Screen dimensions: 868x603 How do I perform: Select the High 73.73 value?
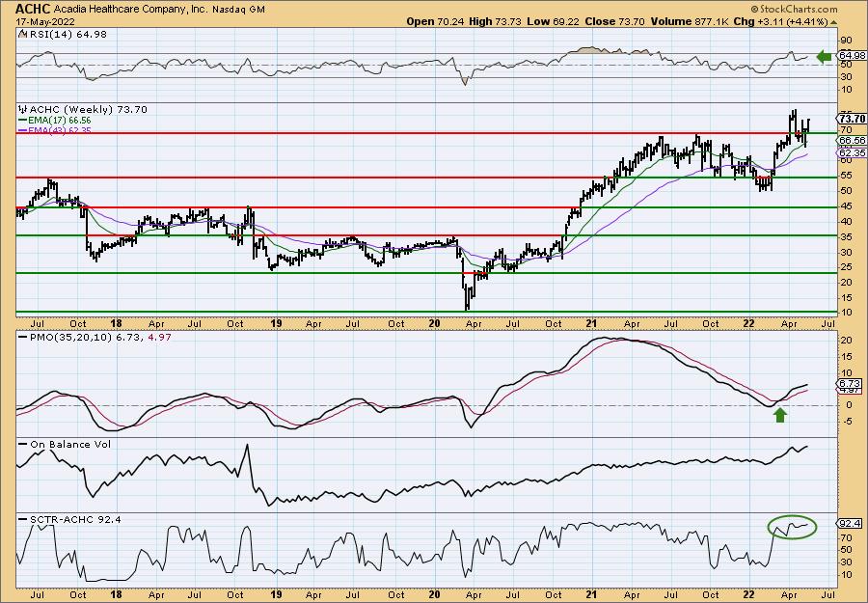[x=497, y=21]
